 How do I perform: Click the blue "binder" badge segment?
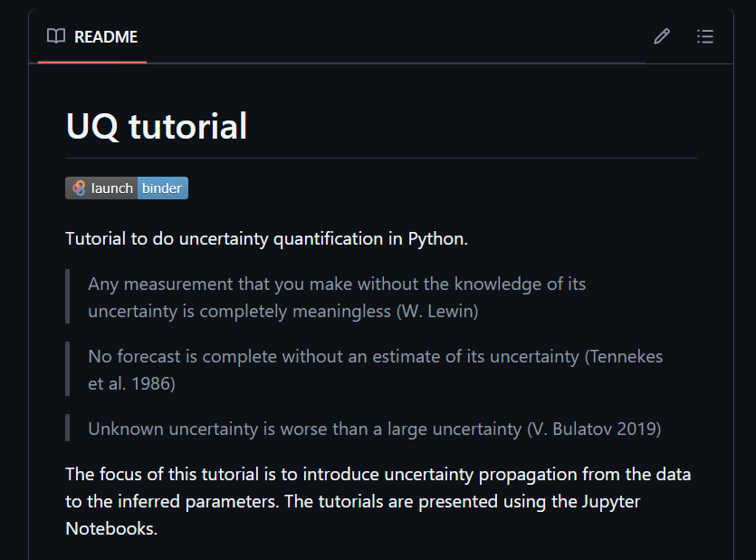(162, 188)
